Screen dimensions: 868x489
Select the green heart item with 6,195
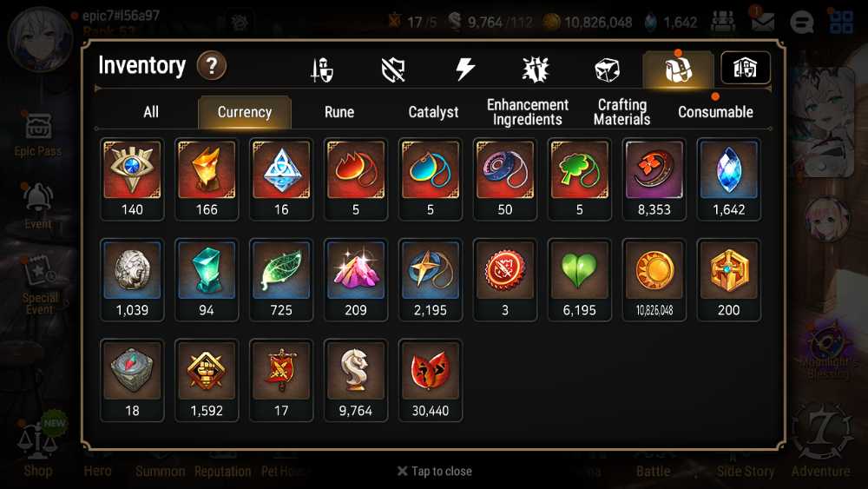[580, 281]
